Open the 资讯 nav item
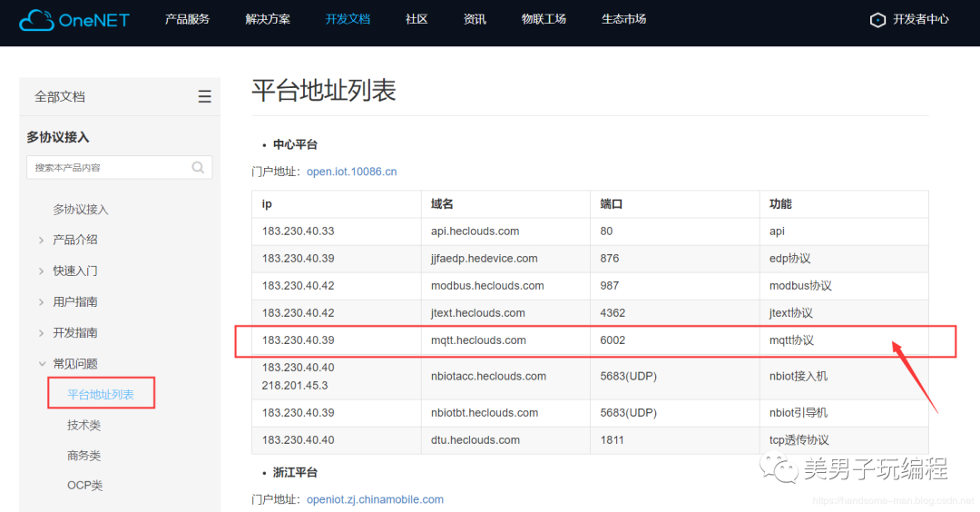 tap(475, 19)
